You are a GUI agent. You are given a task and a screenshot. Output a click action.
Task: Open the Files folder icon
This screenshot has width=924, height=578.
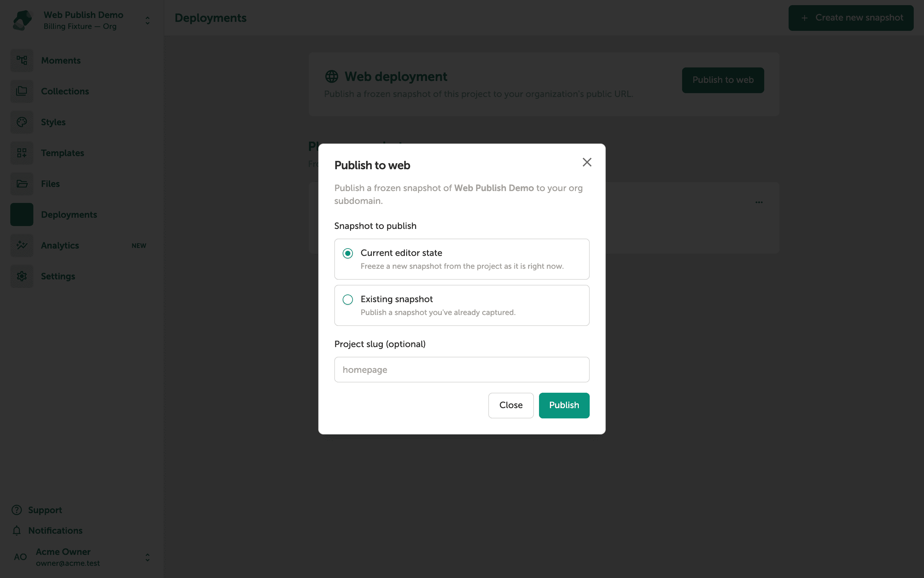point(22,184)
